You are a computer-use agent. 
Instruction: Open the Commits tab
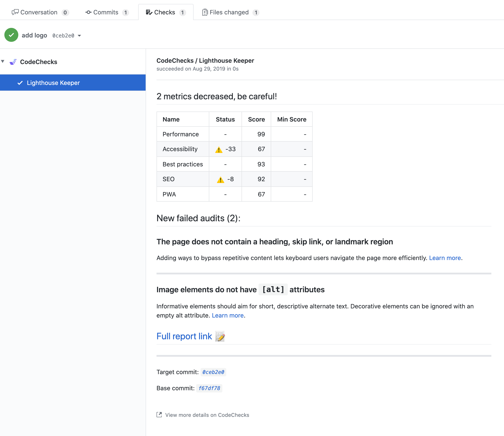(106, 12)
